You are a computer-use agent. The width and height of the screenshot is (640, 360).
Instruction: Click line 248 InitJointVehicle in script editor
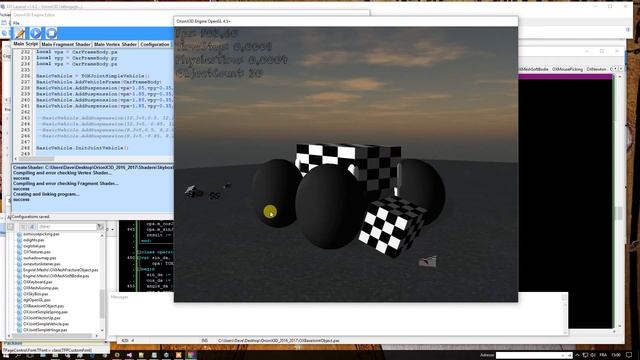tap(82, 148)
